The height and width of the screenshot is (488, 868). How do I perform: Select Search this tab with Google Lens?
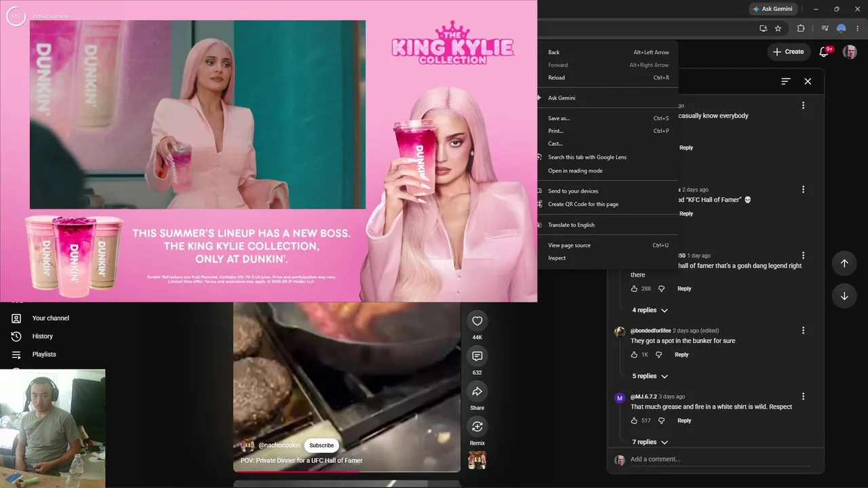pos(608,157)
